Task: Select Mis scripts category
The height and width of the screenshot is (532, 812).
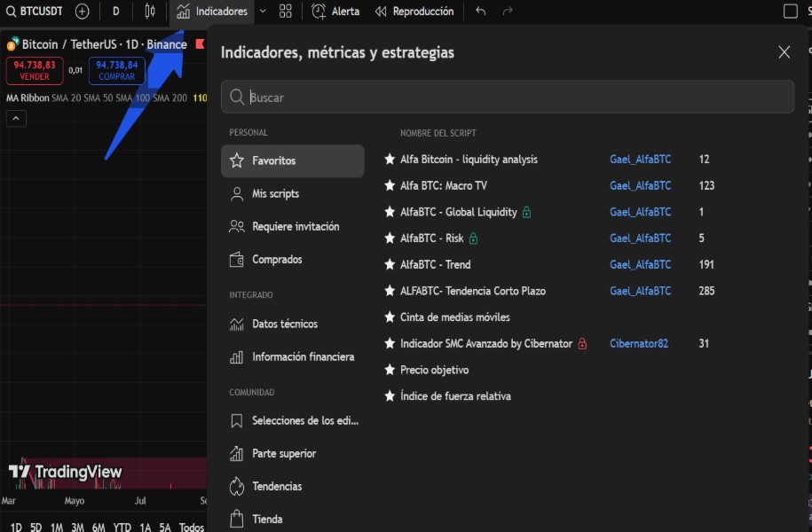Action: [x=275, y=194]
